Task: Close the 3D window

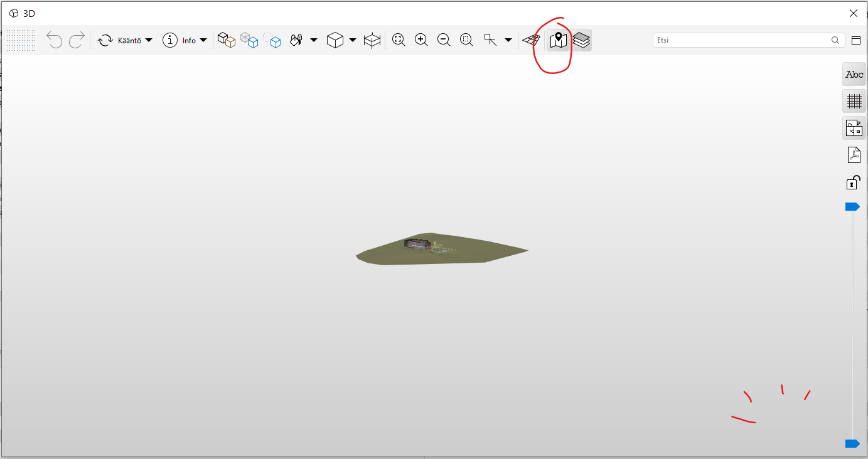Action: click(x=854, y=13)
